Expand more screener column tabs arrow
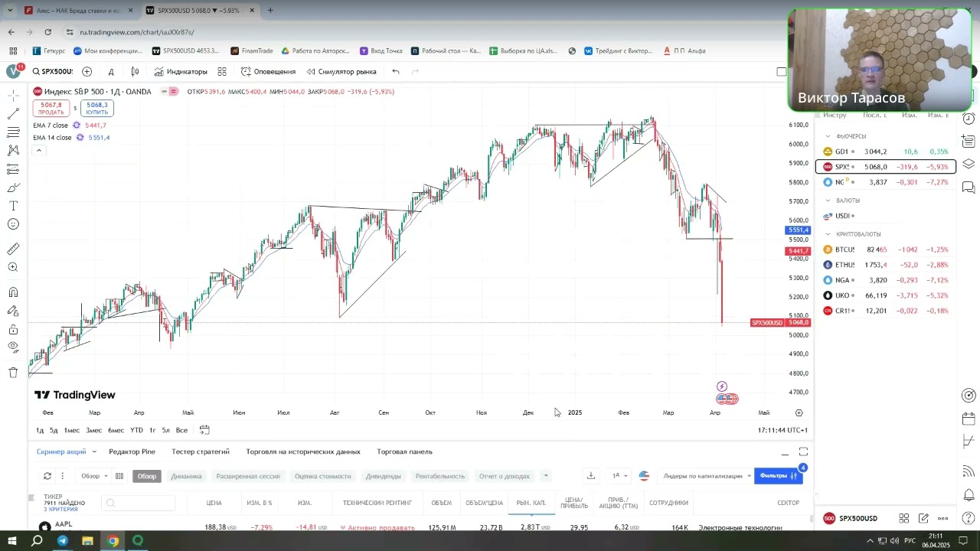Screen dimensions: 980x551 click(546, 476)
